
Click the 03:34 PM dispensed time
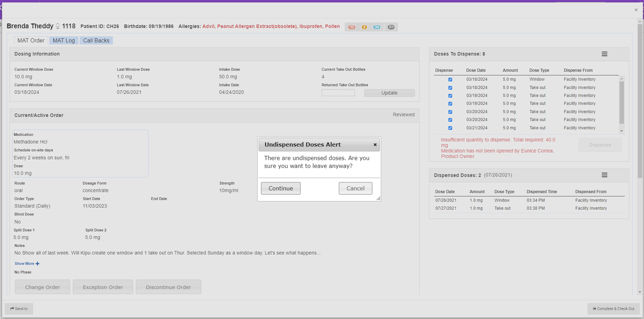(x=535, y=200)
